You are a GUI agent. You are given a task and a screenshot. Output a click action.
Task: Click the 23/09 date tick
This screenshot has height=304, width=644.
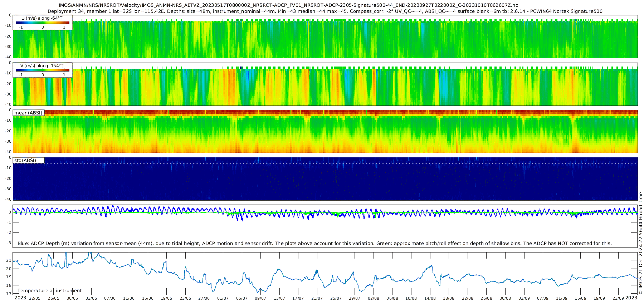click(618, 298)
